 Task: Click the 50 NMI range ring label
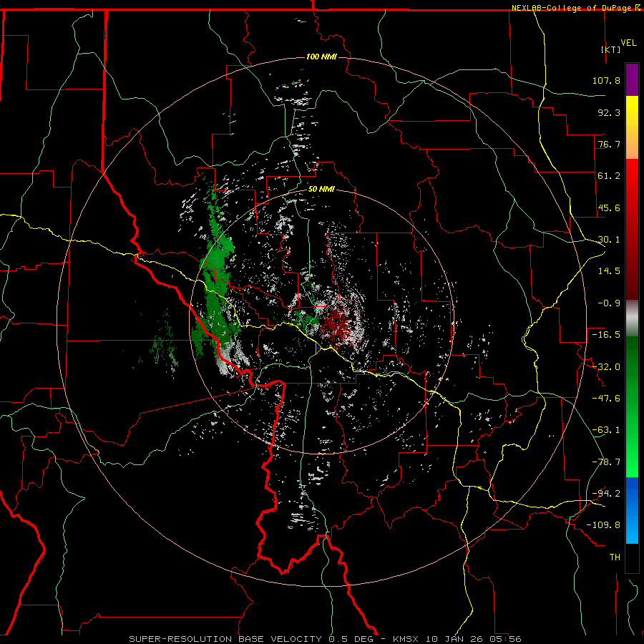click(x=321, y=189)
